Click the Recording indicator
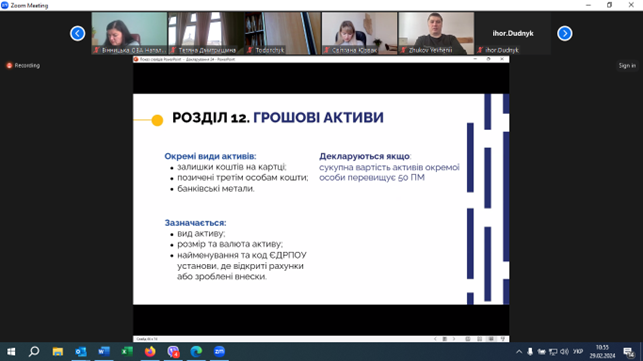This screenshot has width=643, height=361. click(x=23, y=65)
